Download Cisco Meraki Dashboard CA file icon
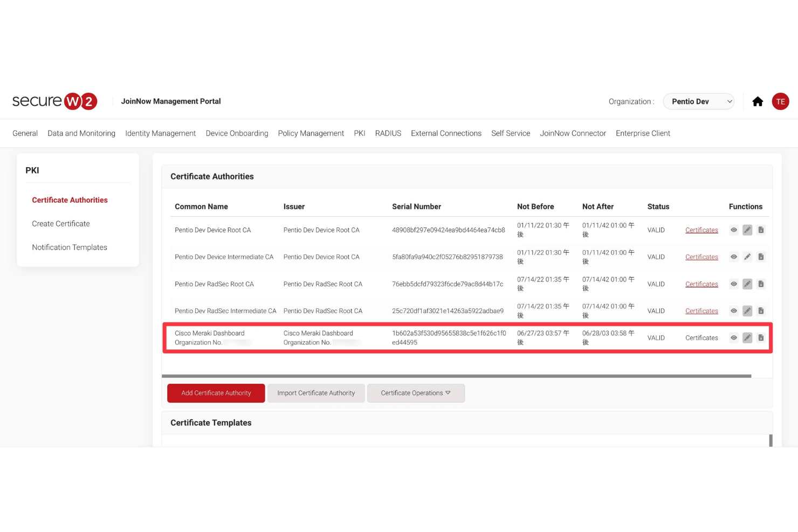The height and width of the screenshot is (532, 798). point(761,338)
